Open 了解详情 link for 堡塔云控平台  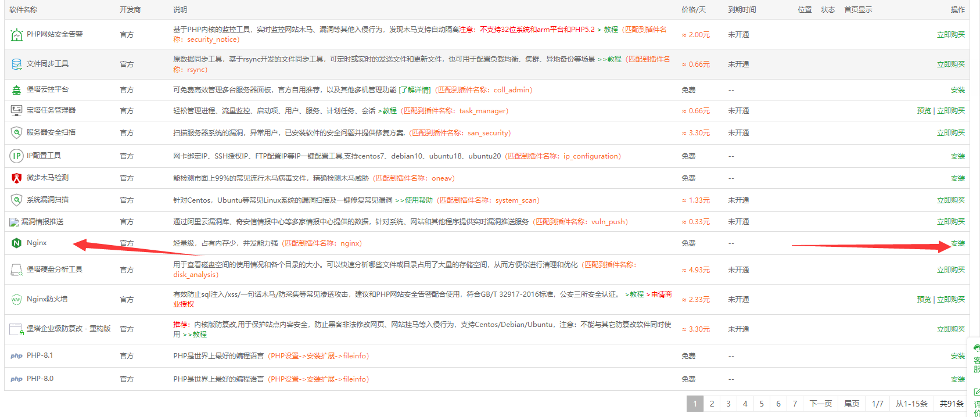coord(415,90)
